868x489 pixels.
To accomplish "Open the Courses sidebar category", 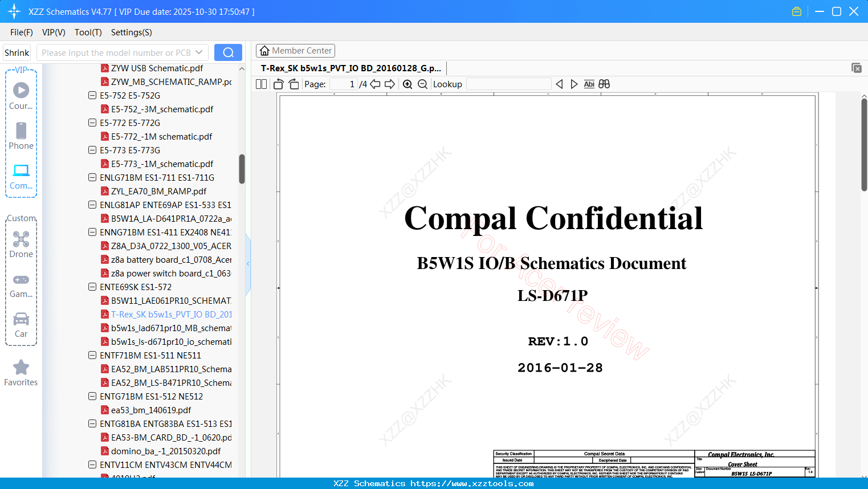I will (21, 96).
